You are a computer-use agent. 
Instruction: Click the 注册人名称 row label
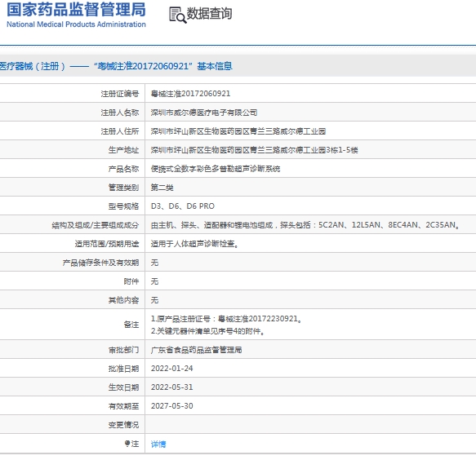coord(120,113)
